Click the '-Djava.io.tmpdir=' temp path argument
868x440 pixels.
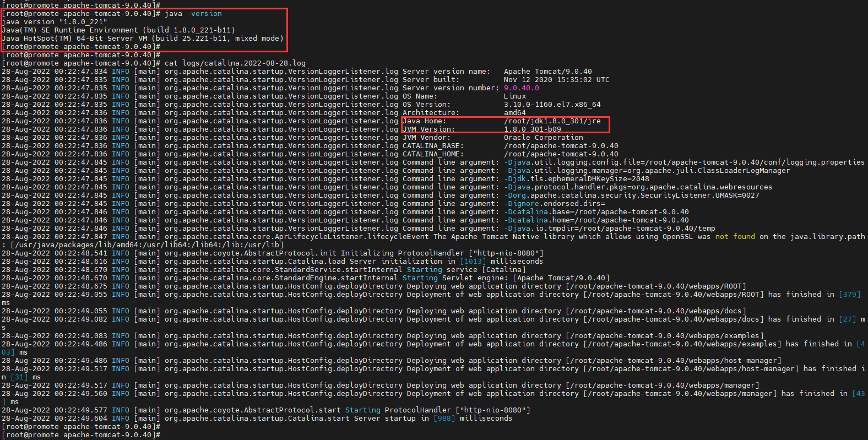point(610,229)
